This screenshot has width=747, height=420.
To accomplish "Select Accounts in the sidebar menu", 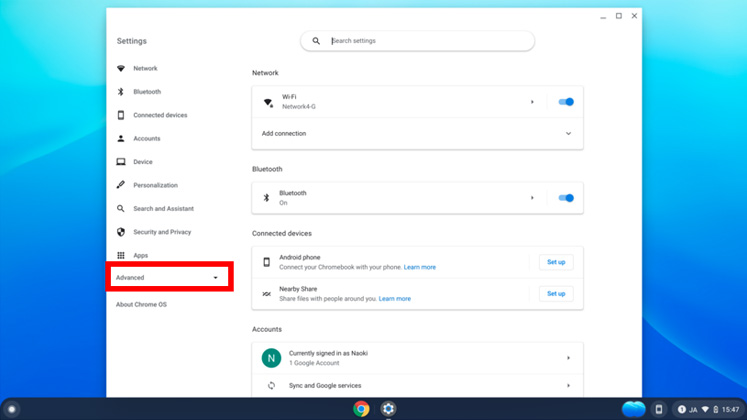I will [146, 139].
